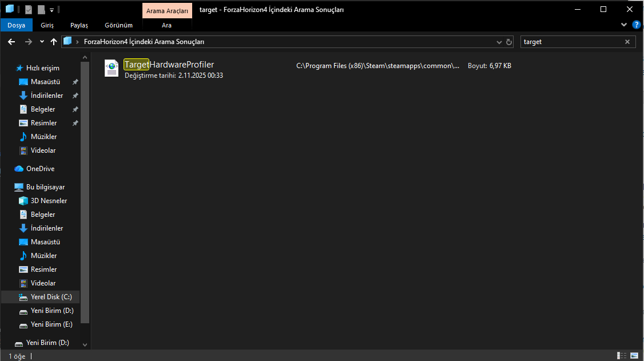
Task: Open the Dosya file menu
Action: (x=17, y=25)
